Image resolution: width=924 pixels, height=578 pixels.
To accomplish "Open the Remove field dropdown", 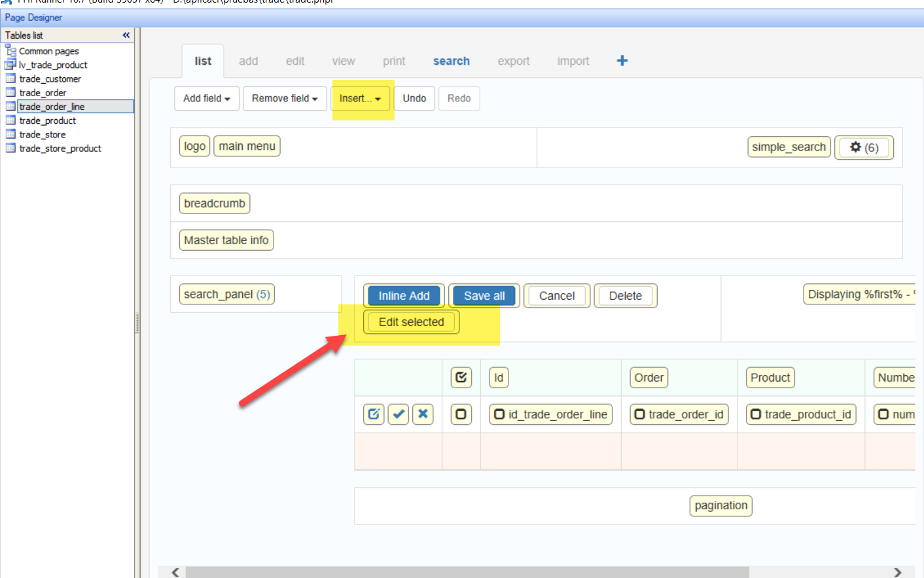I will [x=285, y=99].
